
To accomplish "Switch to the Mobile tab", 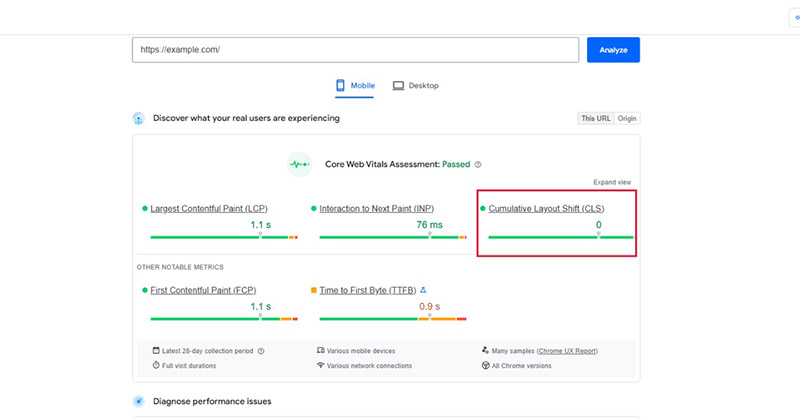I will (355, 86).
